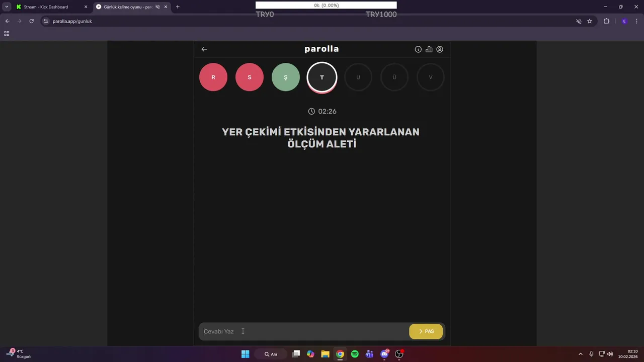The height and width of the screenshot is (362, 644).
Task: Click the Ara taskbar search box
Action: click(271, 354)
